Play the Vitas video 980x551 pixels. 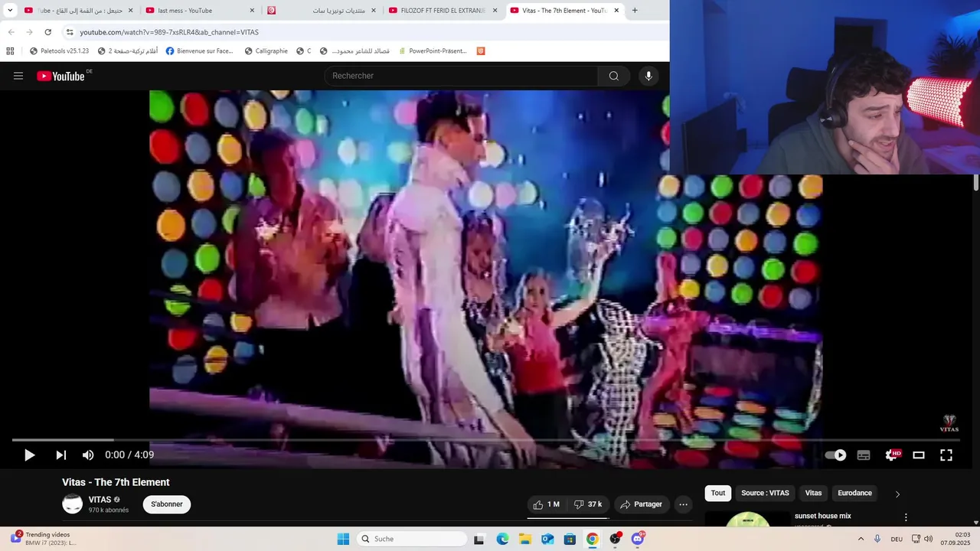point(29,455)
